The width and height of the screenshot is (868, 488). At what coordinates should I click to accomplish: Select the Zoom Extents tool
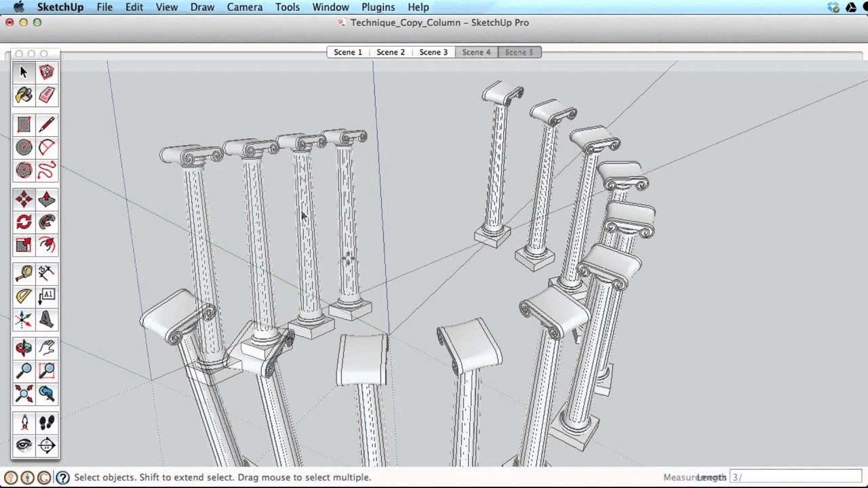point(24,393)
